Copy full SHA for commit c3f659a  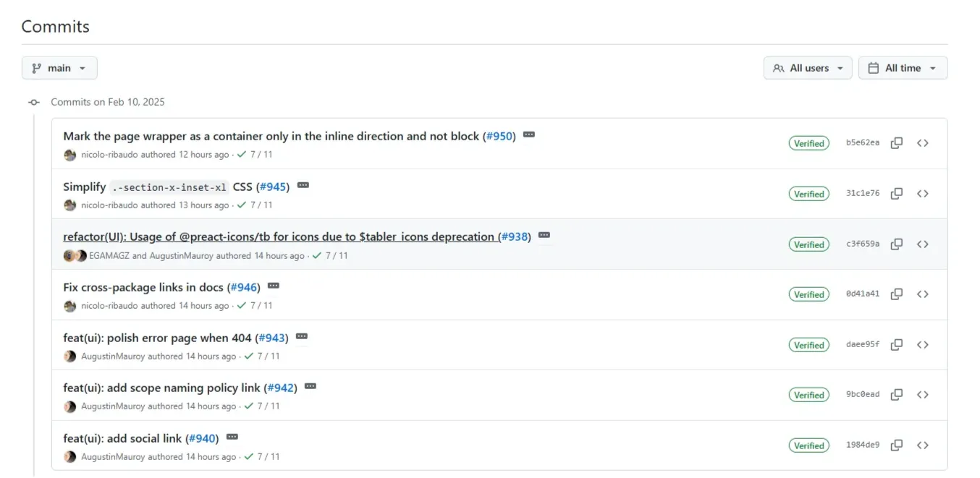[x=896, y=244]
